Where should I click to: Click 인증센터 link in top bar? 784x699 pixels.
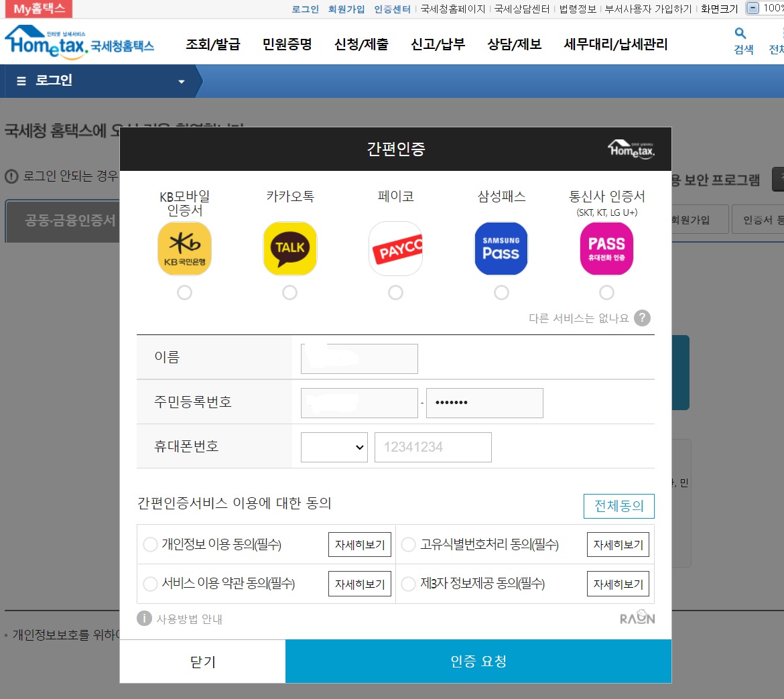392,9
